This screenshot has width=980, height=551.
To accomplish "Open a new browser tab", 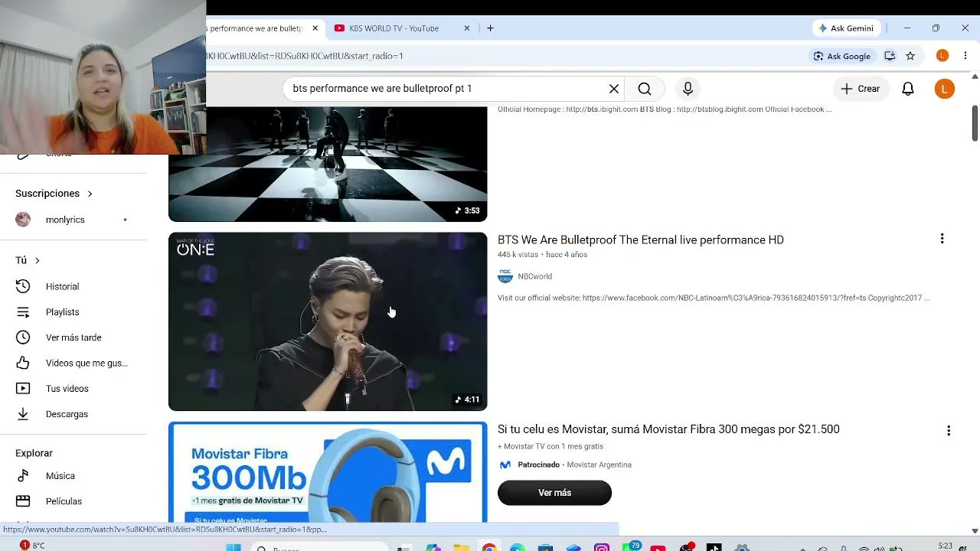I will (490, 28).
